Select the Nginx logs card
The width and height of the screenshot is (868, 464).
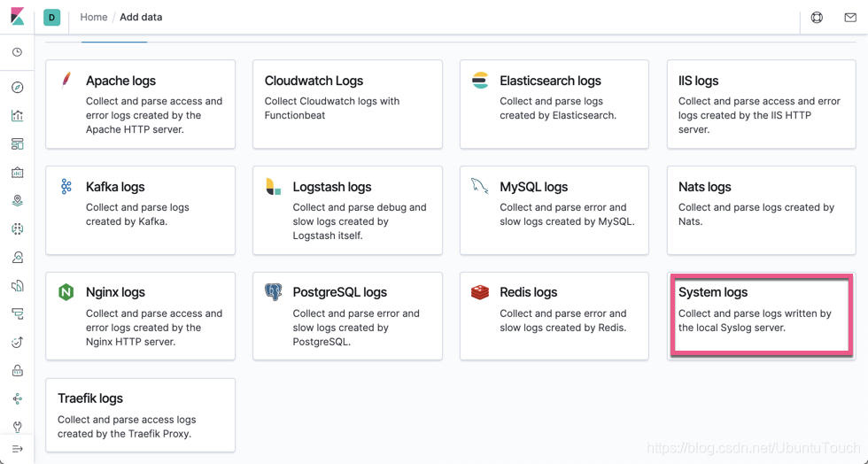tap(140, 315)
